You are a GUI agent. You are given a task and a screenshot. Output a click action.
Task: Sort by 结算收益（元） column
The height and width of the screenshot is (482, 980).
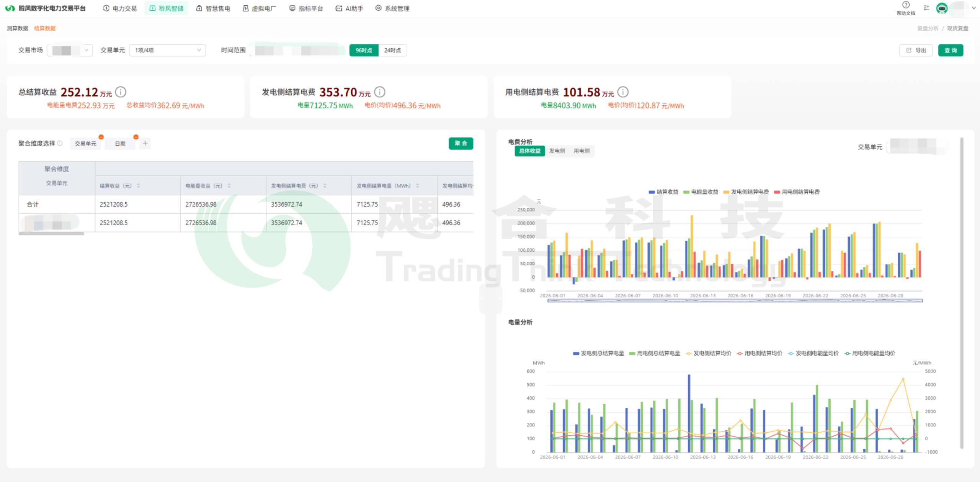138,186
